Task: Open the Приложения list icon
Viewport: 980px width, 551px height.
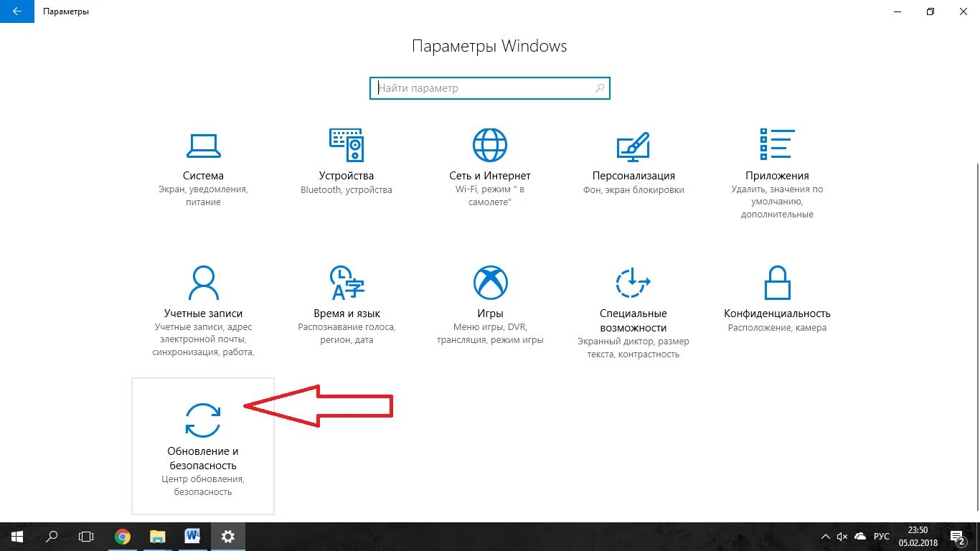Action: pyautogui.click(x=777, y=144)
